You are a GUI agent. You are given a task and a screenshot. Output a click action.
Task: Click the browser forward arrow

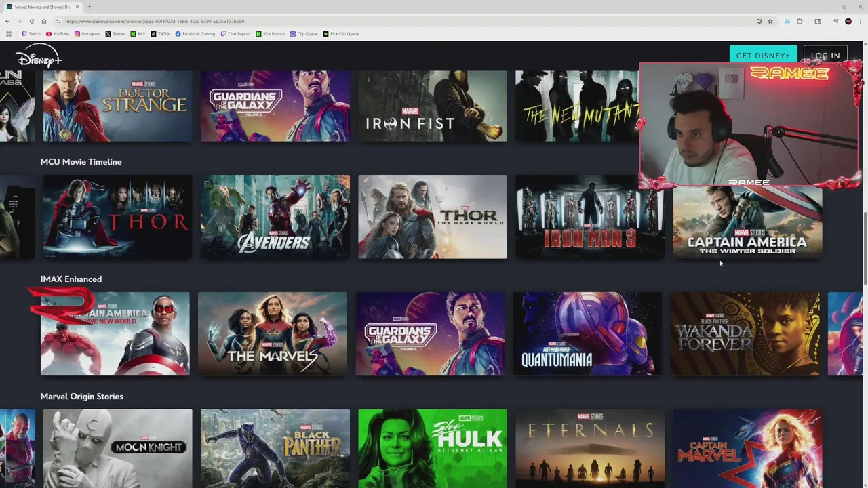tap(19, 21)
